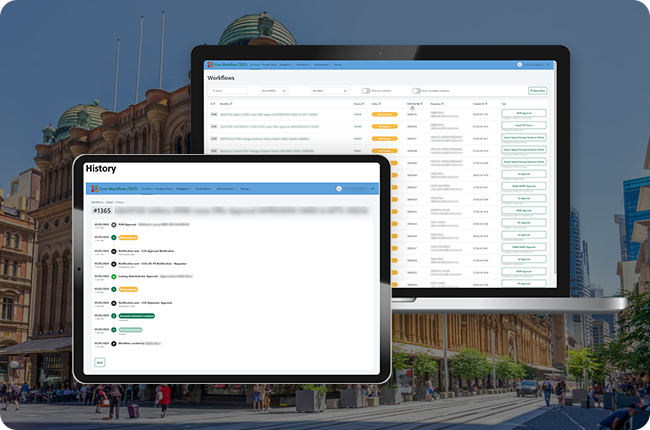
Task: Follow the Workflows breadcrumb link on tablet
Action: point(97,202)
